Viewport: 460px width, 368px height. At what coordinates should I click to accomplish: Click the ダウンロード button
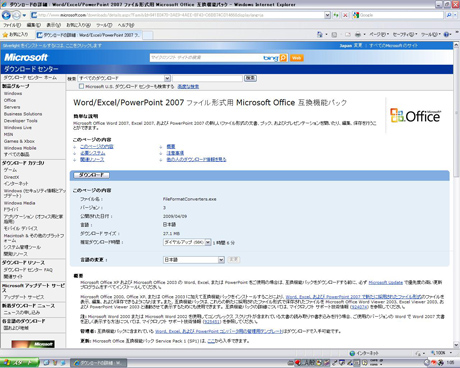click(91, 175)
